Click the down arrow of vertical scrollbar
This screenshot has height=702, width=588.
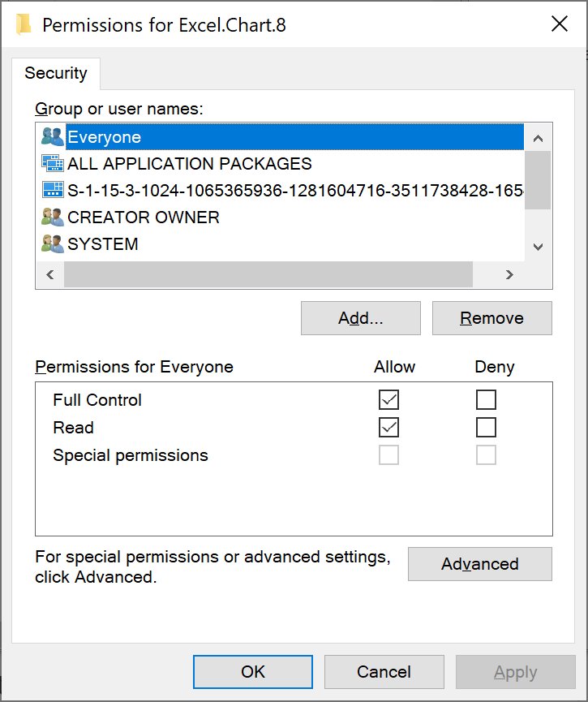point(538,247)
